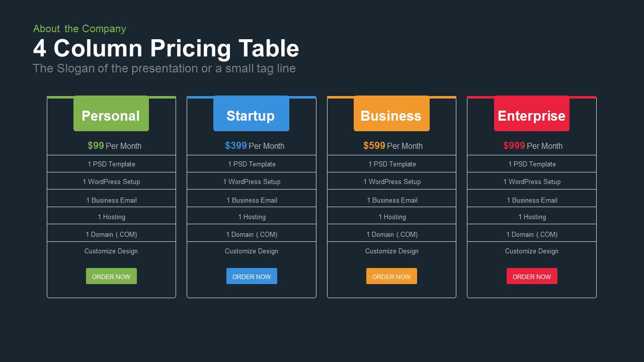Select the slogan tag line text
This screenshot has width=644, height=362.
[164, 68]
